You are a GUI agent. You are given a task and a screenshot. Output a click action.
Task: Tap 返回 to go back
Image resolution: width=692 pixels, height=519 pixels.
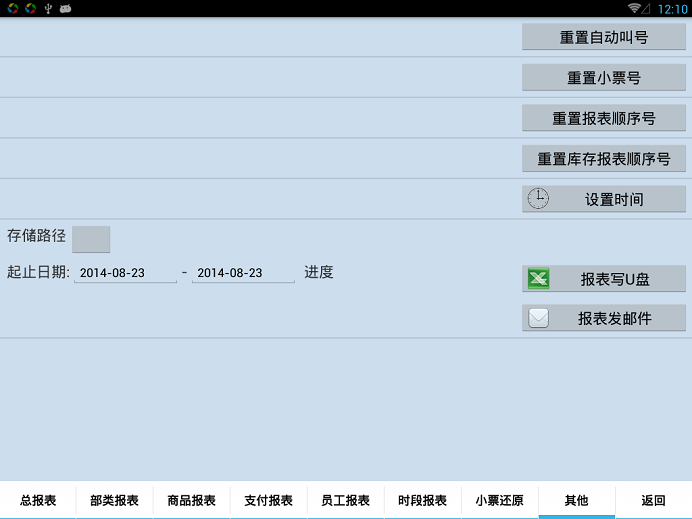653,500
